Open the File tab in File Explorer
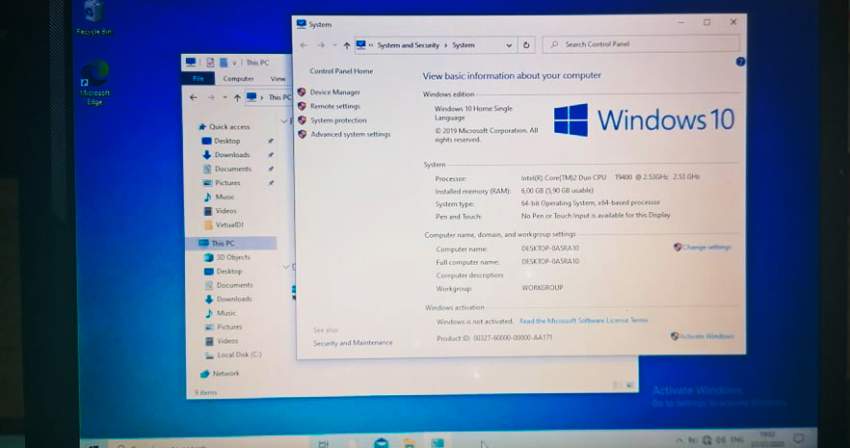 pos(198,79)
